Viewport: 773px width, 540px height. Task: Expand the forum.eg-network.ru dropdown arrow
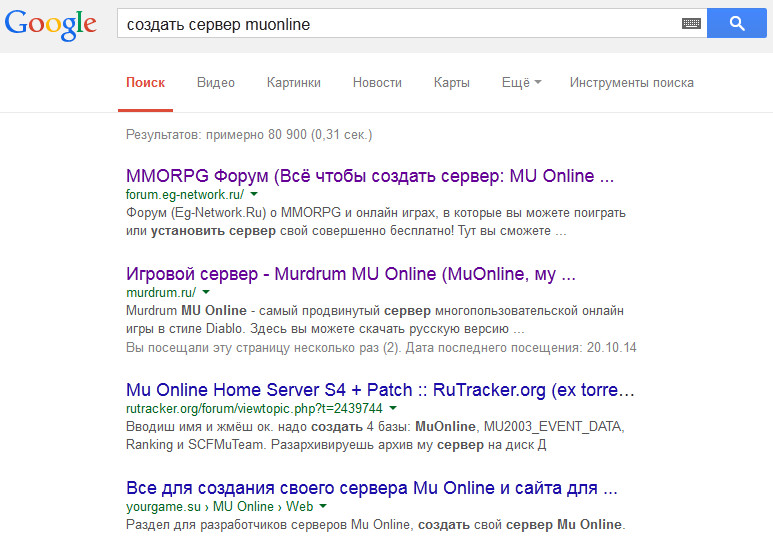254,194
